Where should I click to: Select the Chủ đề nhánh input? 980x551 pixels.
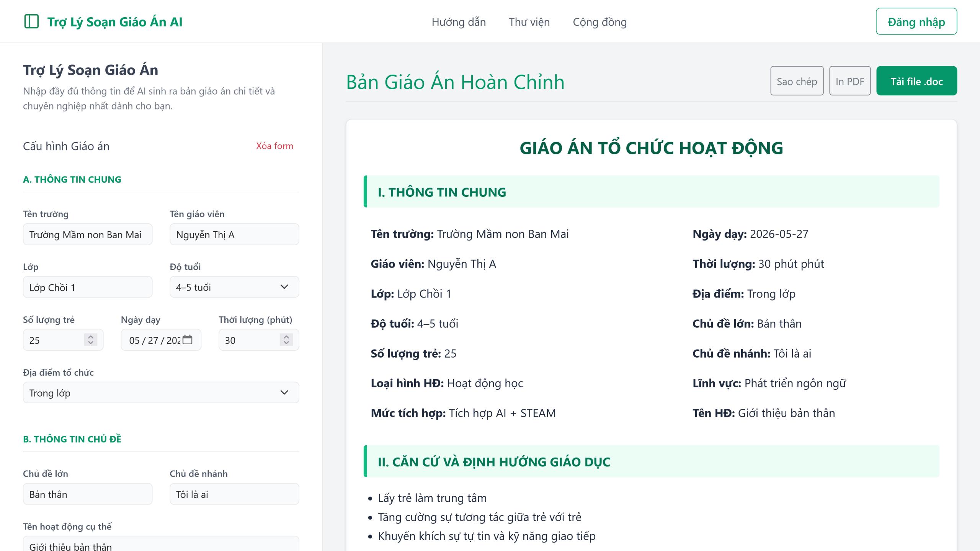234,494
